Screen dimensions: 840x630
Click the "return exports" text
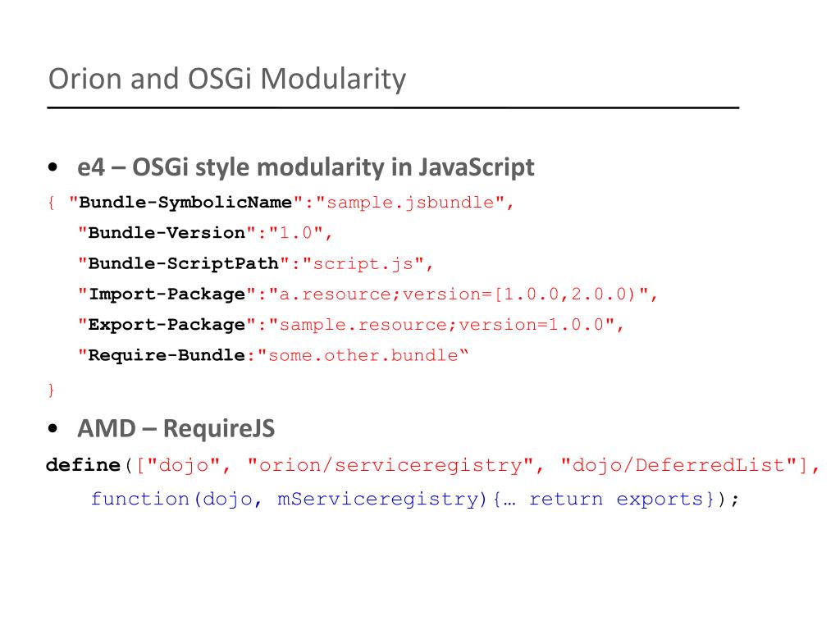(x=616, y=500)
